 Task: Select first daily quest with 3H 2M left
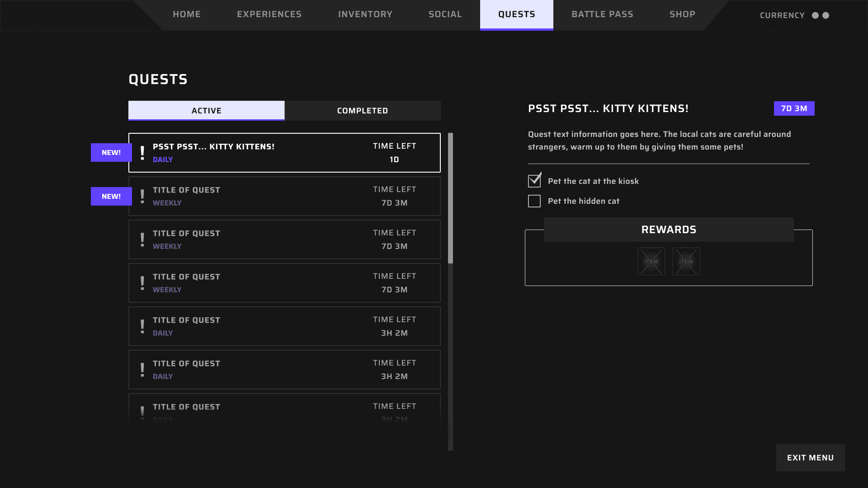pos(284,326)
